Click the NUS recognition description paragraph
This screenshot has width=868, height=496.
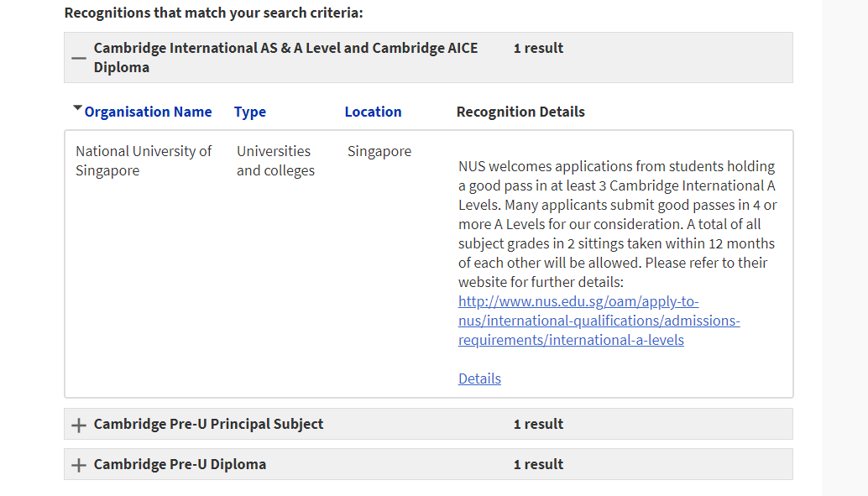pos(617,223)
